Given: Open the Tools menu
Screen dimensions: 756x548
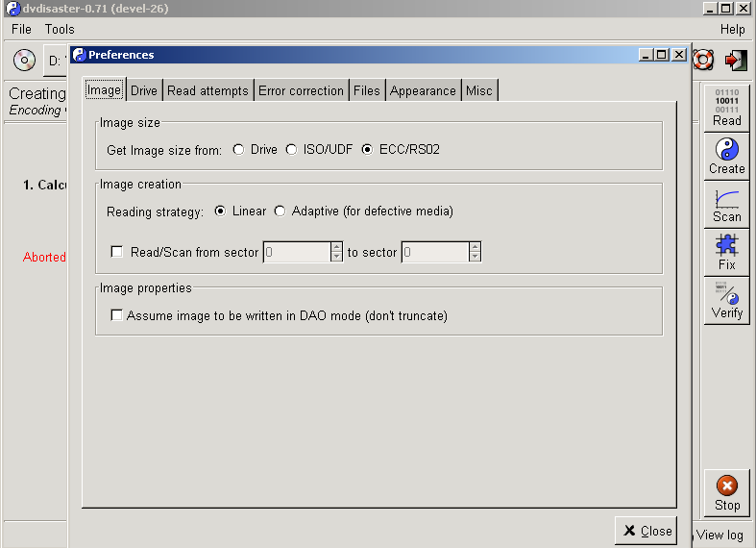Looking at the screenshot, I should (x=60, y=30).
